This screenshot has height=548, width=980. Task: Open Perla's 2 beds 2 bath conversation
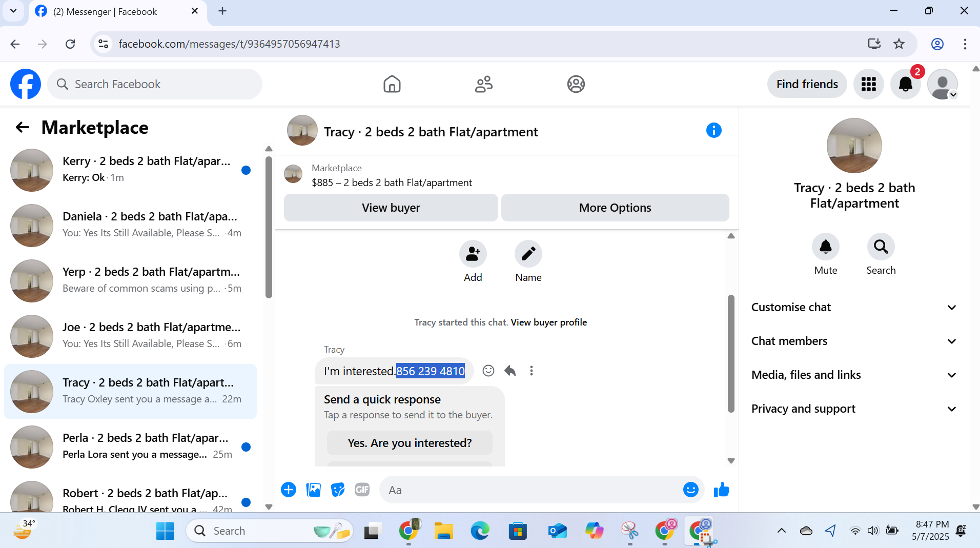click(131, 447)
